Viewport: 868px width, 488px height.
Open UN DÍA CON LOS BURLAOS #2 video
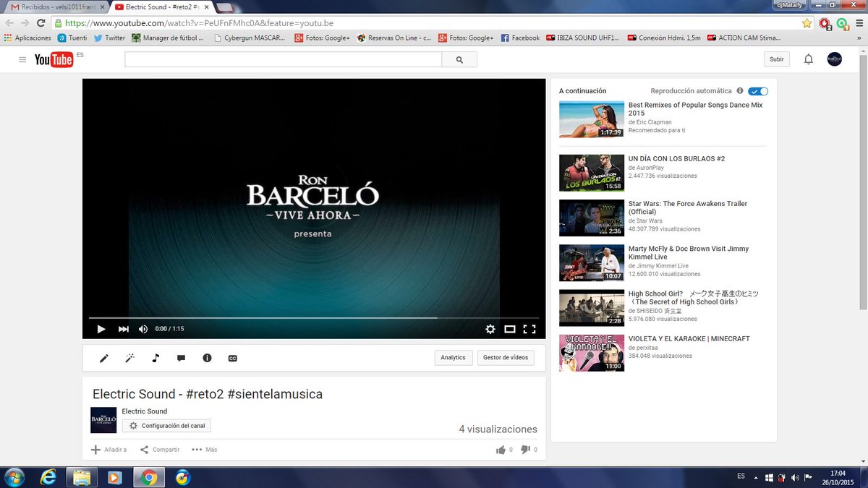pos(676,158)
